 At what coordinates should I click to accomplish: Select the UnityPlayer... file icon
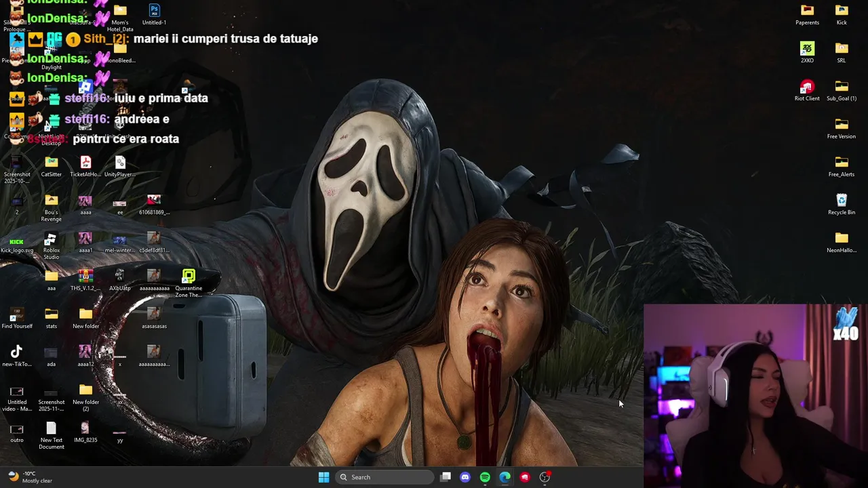point(120,162)
